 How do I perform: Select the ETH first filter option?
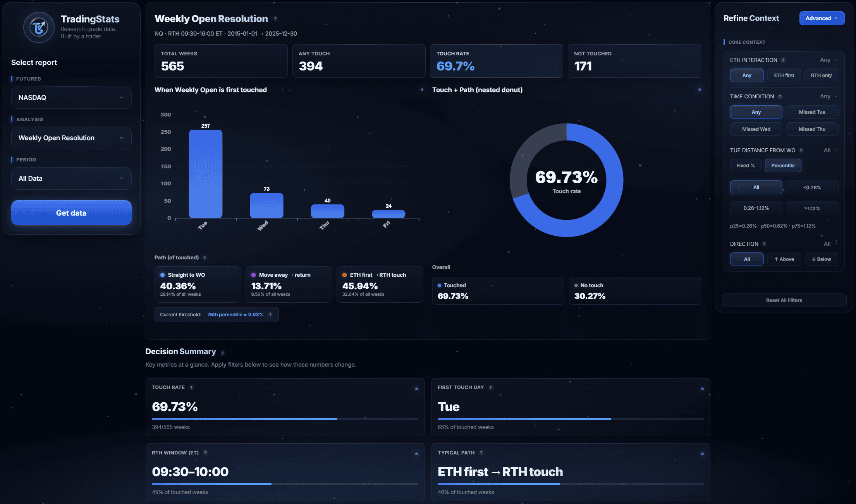point(784,75)
